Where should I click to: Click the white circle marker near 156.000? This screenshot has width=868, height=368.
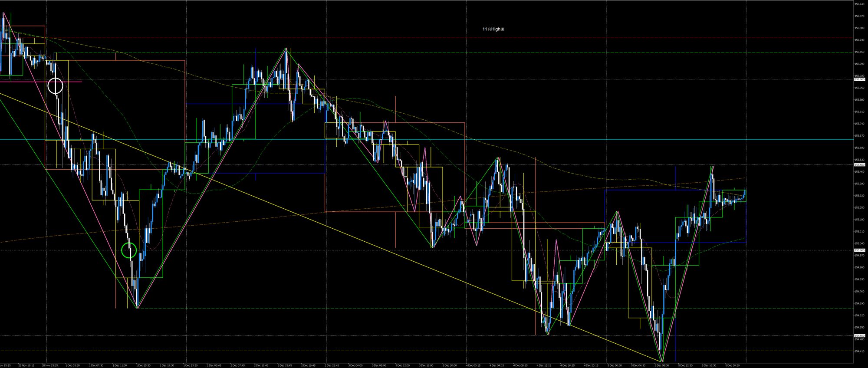pos(55,86)
